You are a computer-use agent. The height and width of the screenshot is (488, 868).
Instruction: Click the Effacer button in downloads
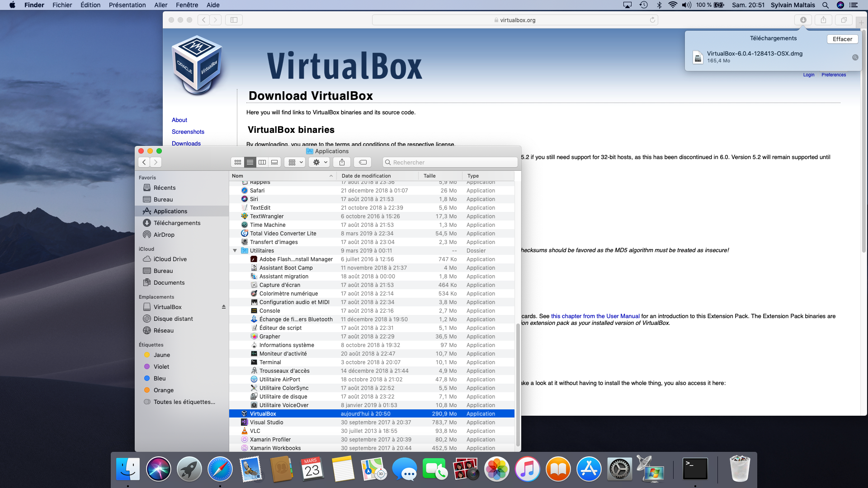(x=842, y=39)
